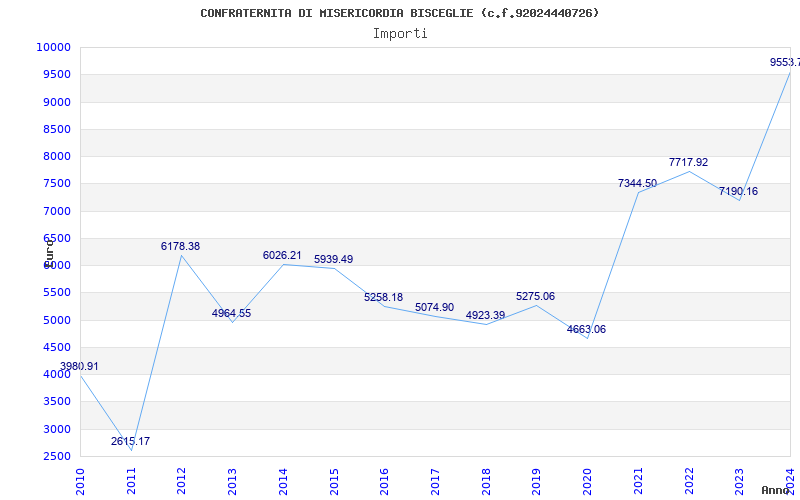Select the data label 4923.39
800x500 pixels.
tap(485, 315)
